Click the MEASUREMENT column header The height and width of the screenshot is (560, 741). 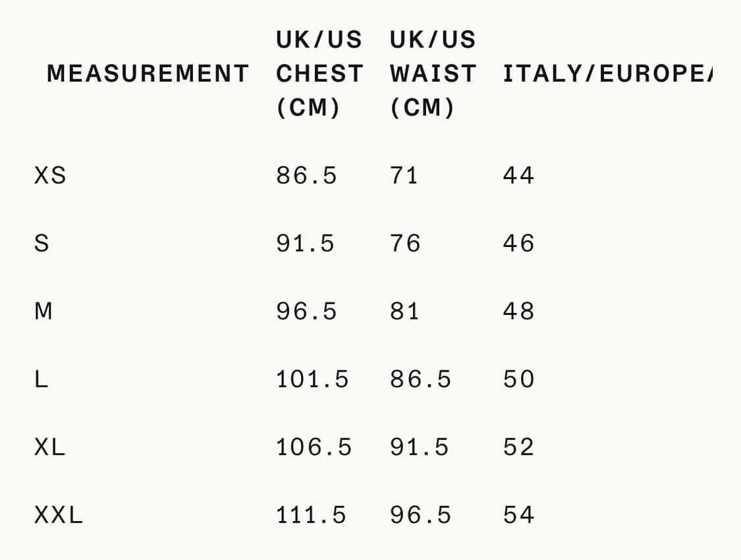point(148,73)
